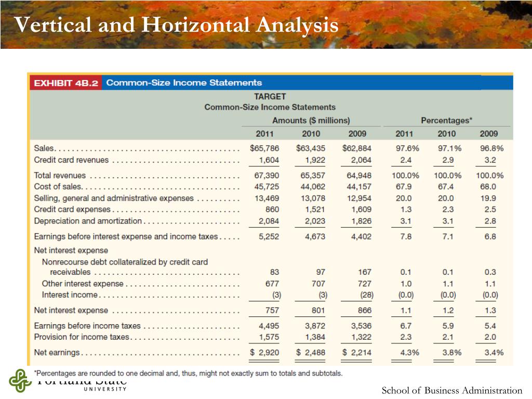This screenshot has height=399, width=532.
Task: Click the 'Other interest expense' row label
Action: (83, 284)
